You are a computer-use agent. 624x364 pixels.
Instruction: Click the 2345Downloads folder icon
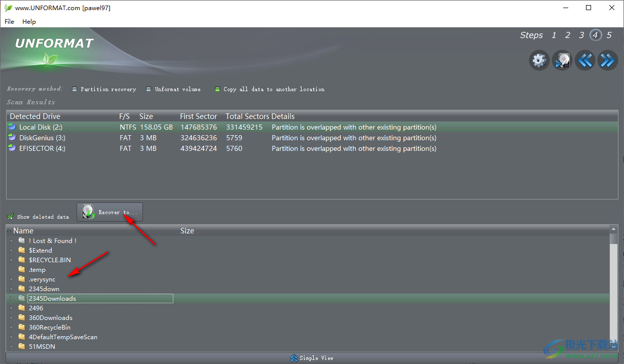coord(21,298)
